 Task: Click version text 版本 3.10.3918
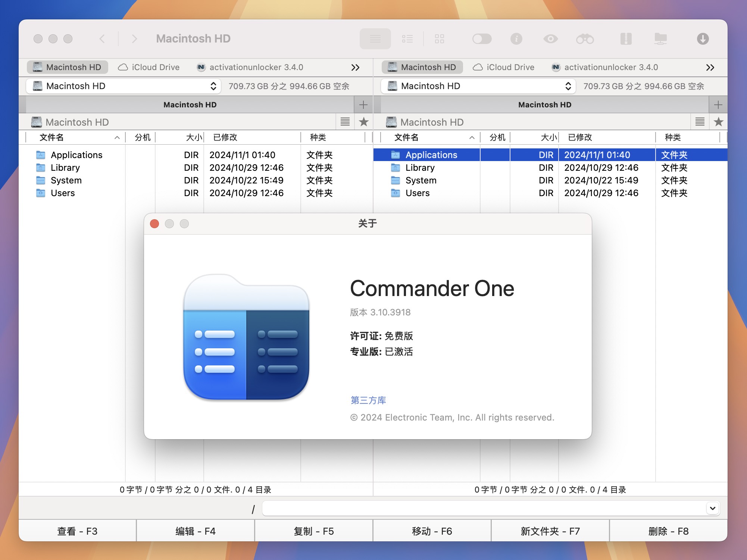380,312
